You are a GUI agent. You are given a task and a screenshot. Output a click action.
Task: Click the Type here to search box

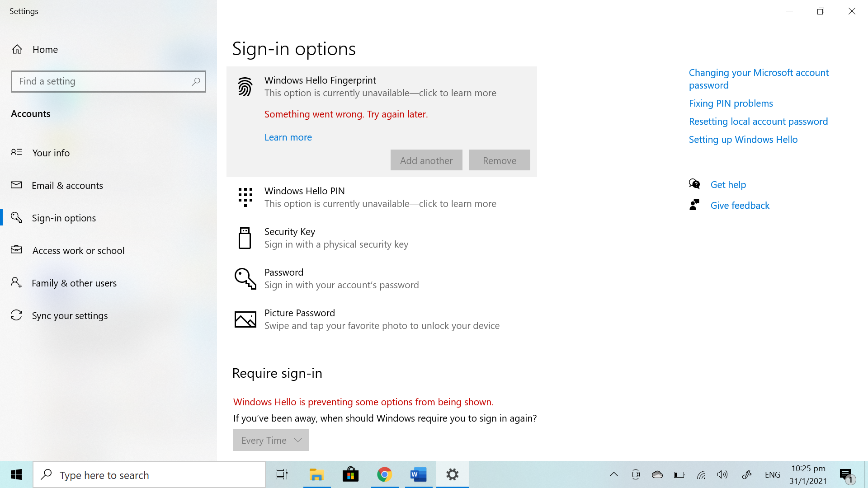tap(149, 474)
